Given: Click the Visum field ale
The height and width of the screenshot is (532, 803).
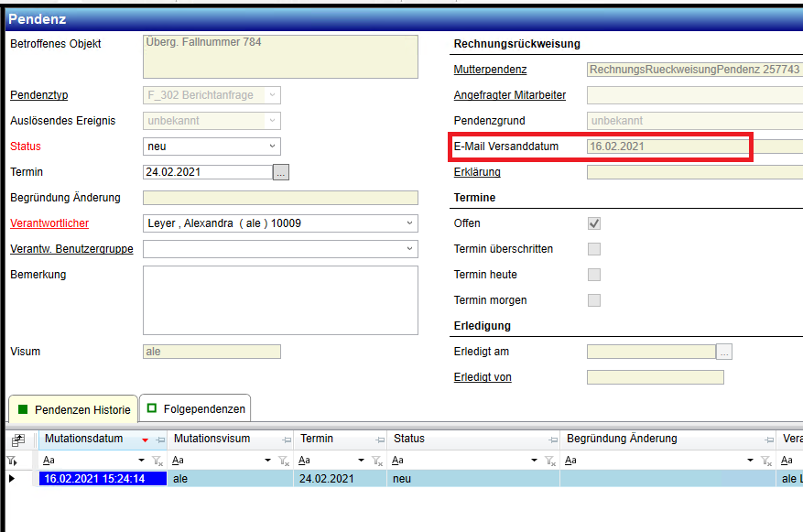Looking at the screenshot, I should 212,352.
